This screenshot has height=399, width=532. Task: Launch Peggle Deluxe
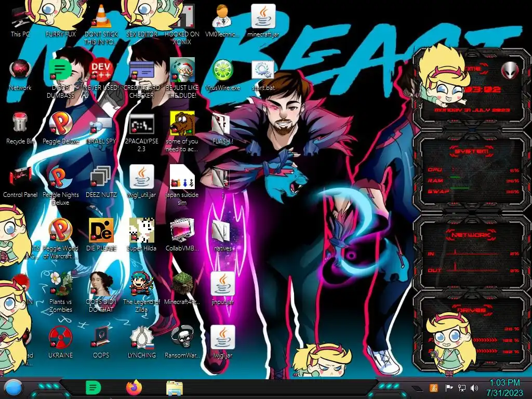tap(61, 124)
